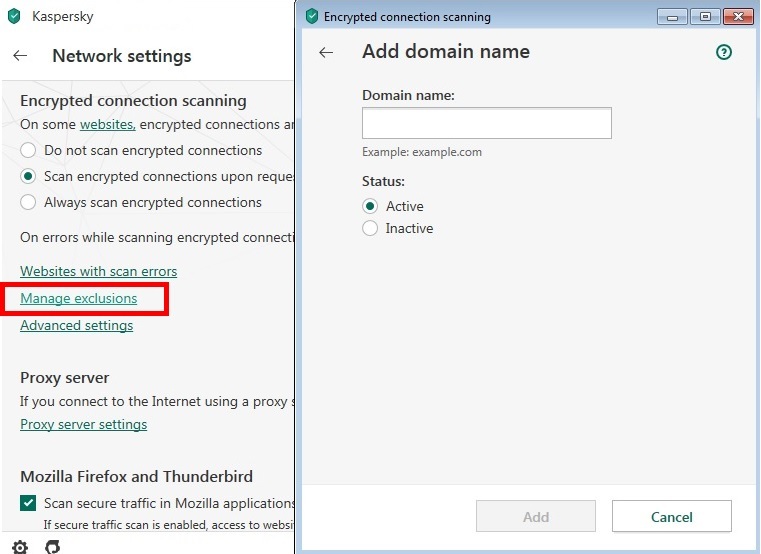The height and width of the screenshot is (554, 761).
Task: Click the Encrypted connection scanning section heading
Action: [x=133, y=101]
